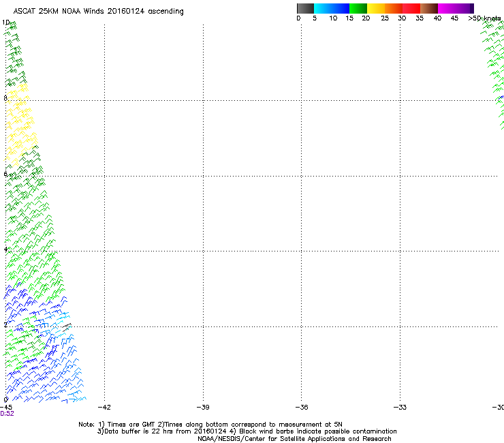The height and width of the screenshot is (443, 504).
Task: Click the magenta 40-45 knots legend swatch
Action: [447, 8]
